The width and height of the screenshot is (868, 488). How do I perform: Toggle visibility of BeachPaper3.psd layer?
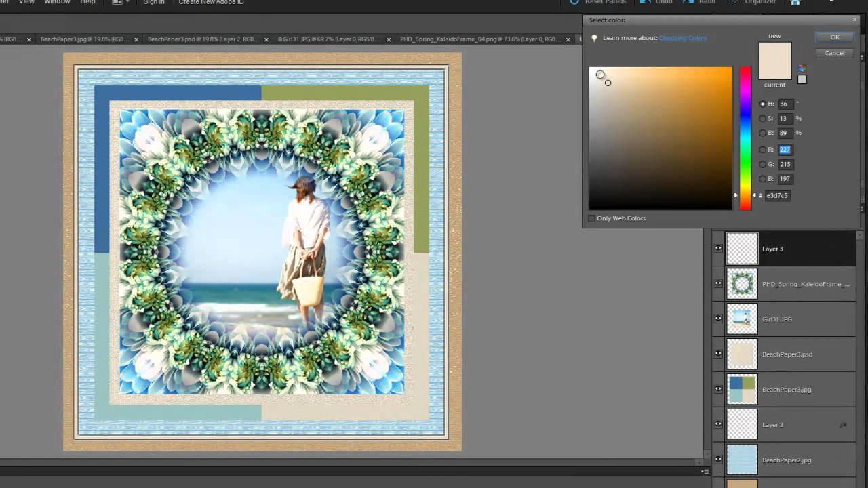click(x=718, y=354)
